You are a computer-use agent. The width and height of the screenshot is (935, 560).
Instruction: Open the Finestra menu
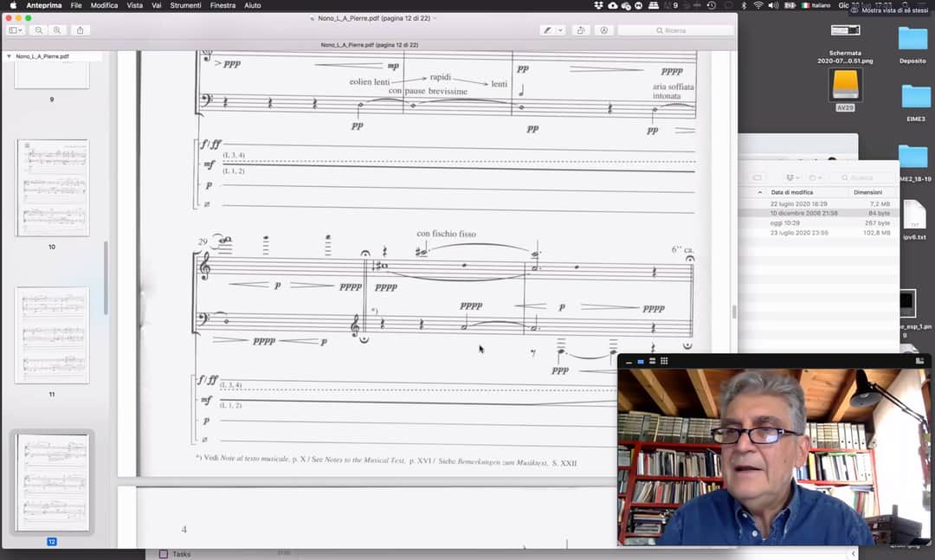tap(222, 5)
